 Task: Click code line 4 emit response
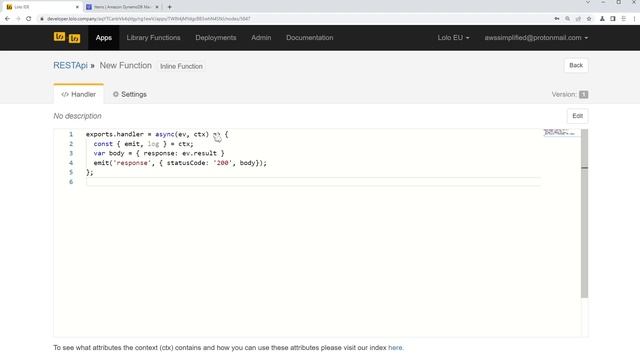point(180,163)
